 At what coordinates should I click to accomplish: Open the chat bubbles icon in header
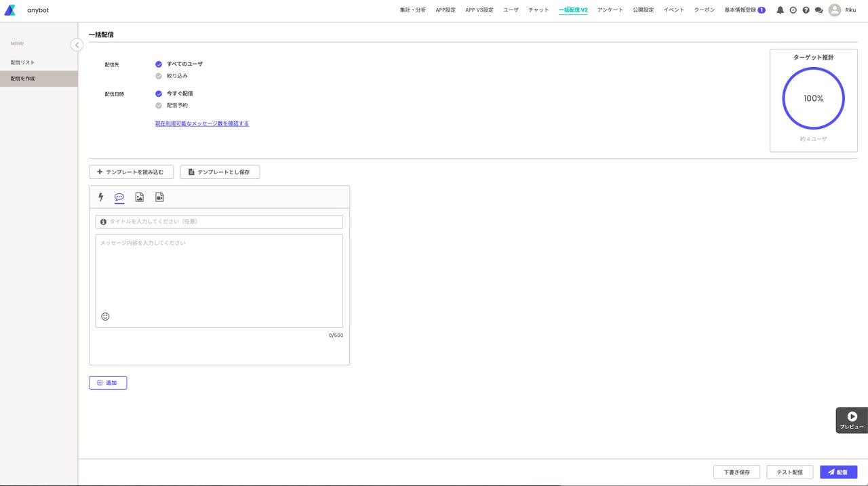point(818,10)
